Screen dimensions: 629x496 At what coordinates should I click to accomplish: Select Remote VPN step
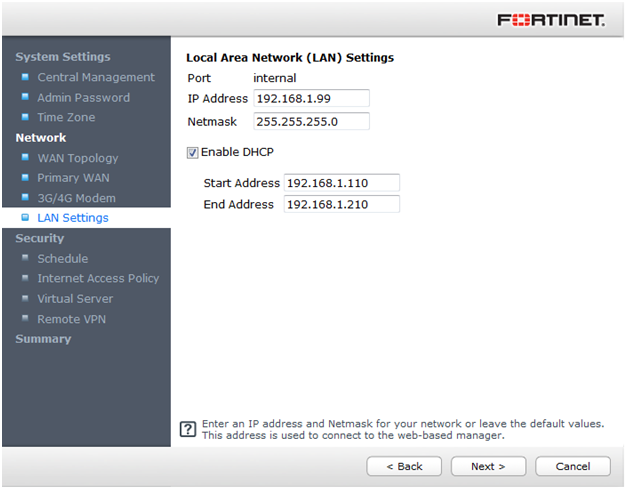(x=71, y=319)
